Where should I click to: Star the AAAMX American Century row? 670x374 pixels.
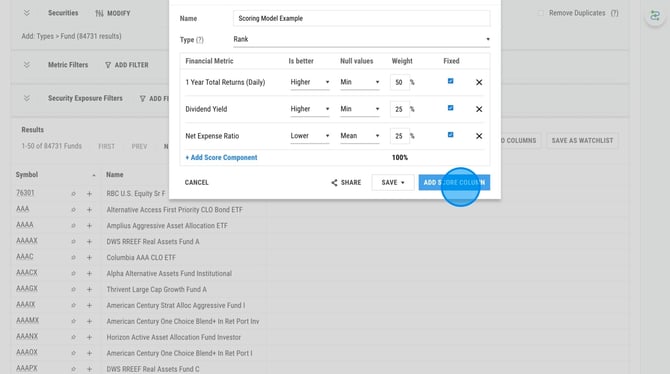pos(73,321)
